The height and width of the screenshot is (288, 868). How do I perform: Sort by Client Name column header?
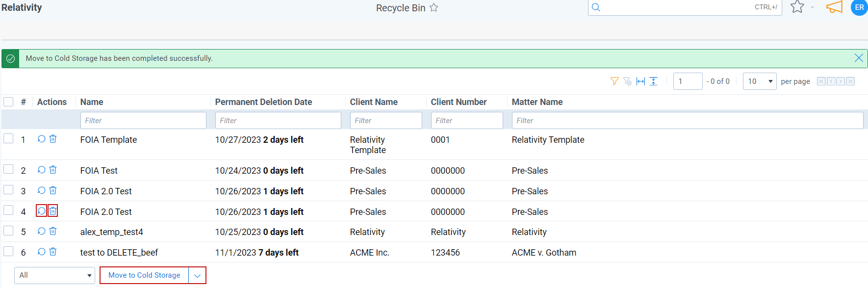[374, 102]
